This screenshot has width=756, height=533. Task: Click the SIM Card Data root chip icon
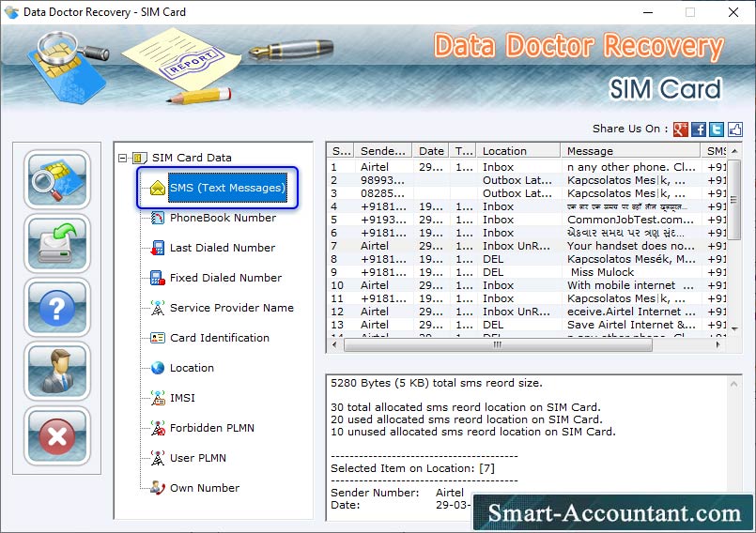click(x=139, y=158)
